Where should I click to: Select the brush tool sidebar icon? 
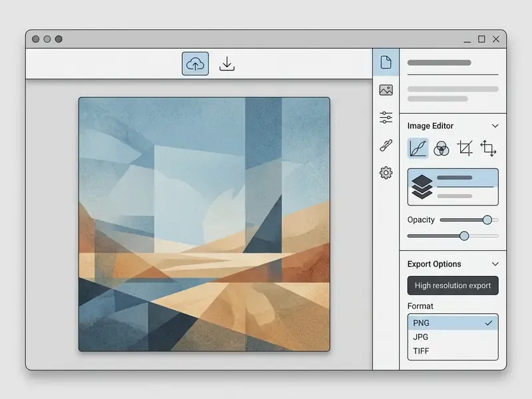click(386, 145)
